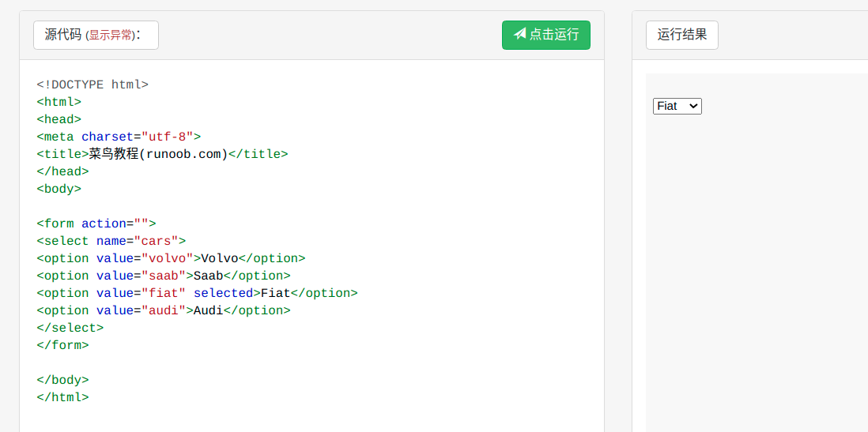
Task: Place cursor on the closing select tag line
Action: 70,328
